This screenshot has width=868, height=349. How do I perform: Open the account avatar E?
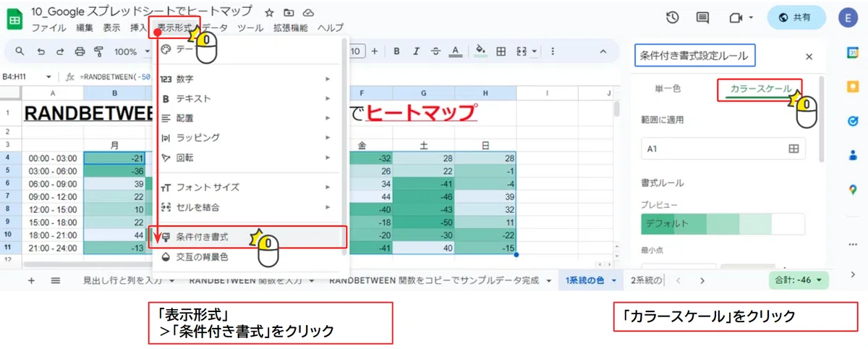point(847,17)
